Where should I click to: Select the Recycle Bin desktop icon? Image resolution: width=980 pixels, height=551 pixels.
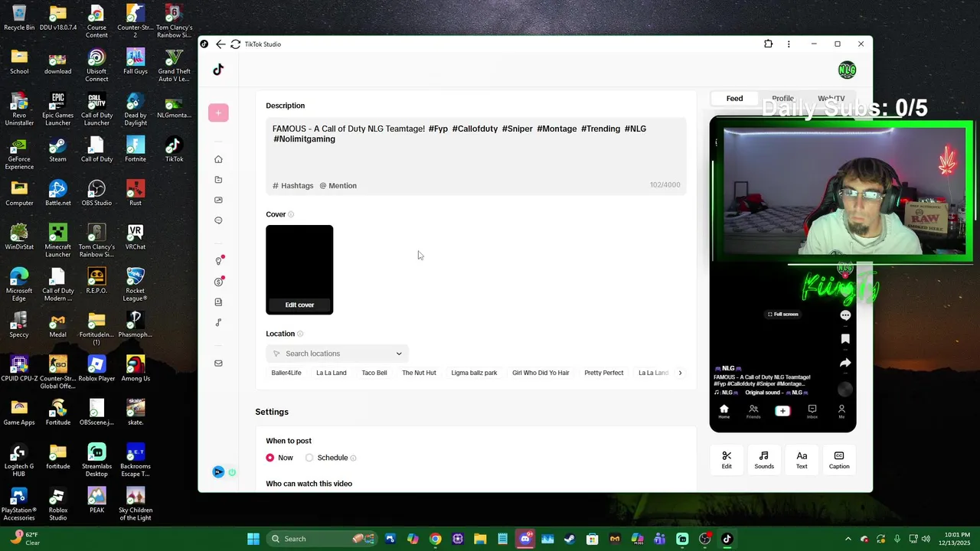click(19, 18)
